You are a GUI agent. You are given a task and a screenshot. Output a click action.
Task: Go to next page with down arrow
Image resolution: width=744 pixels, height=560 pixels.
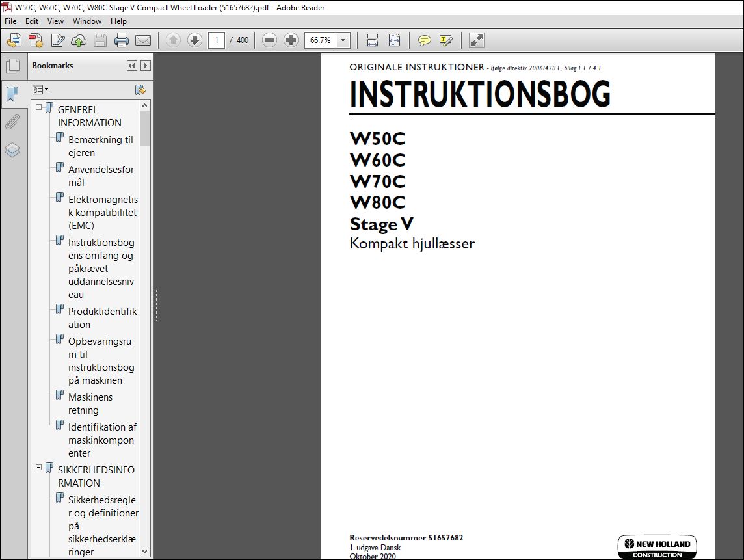coord(194,40)
